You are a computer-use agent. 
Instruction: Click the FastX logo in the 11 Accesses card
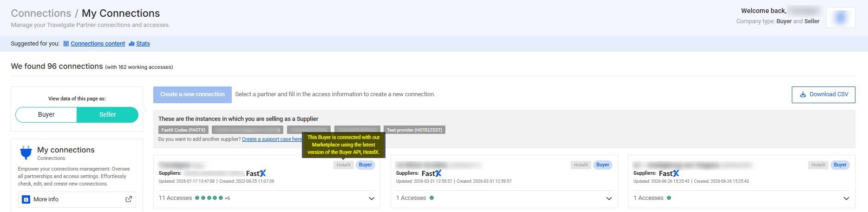[x=256, y=173]
